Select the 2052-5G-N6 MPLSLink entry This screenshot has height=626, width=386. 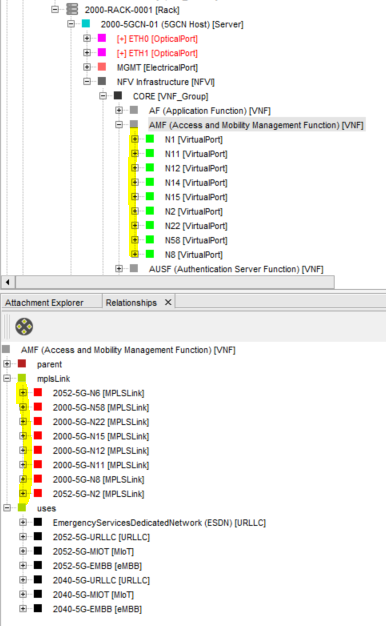click(99, 393)
